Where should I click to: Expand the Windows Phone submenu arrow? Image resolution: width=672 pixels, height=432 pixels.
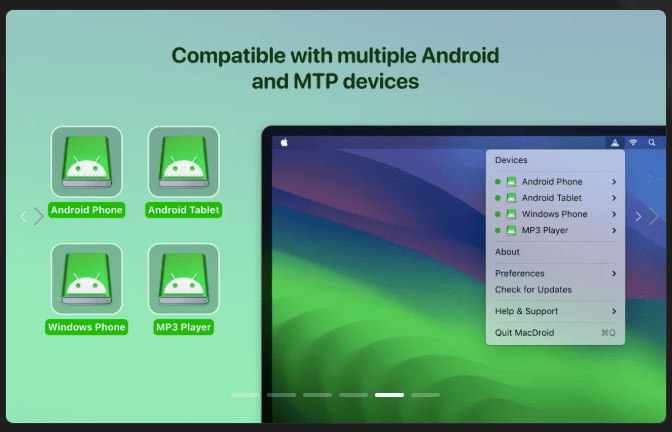click(614, 214)
